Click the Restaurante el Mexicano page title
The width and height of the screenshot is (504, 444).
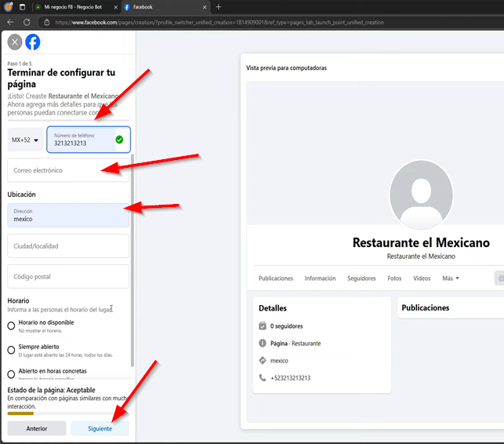(x=421, y=242)
